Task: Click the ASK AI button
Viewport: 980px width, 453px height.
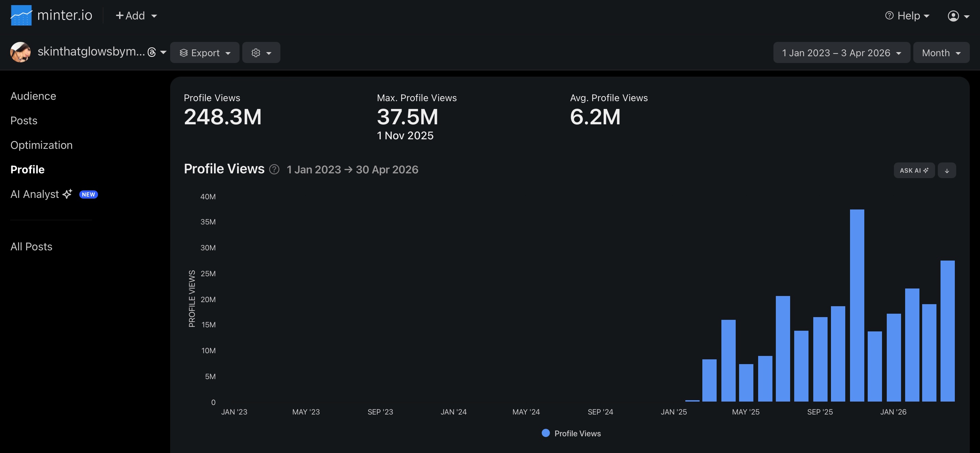Action: [914, 171]
